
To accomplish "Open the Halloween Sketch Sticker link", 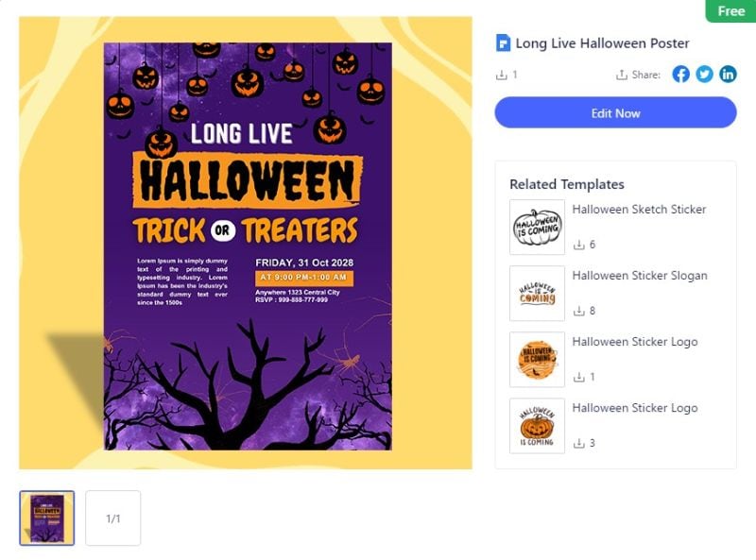I will point(639,210).
